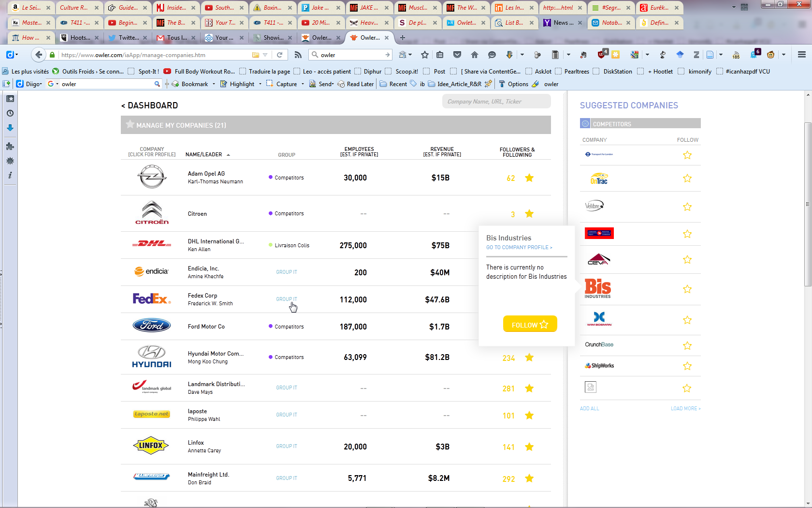Click the Company Name, URL, Ticker search box
Screen dimensions: 812x508
point(496,102)
